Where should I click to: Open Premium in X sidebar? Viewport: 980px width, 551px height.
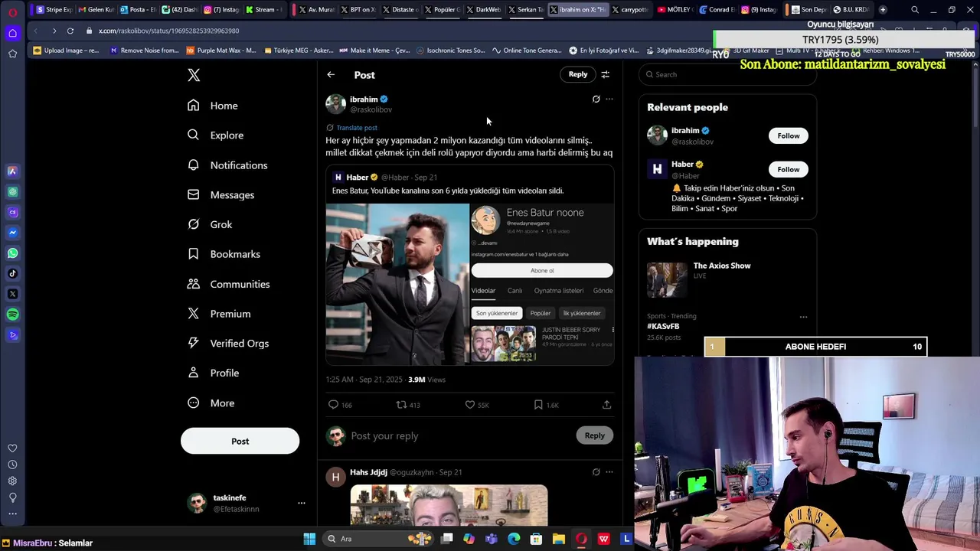click(219, 314)
